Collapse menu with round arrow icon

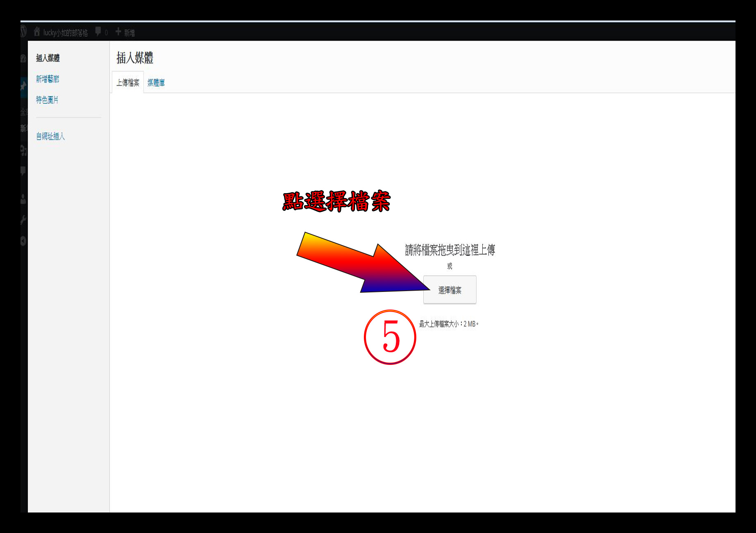[x=23, y=241]
